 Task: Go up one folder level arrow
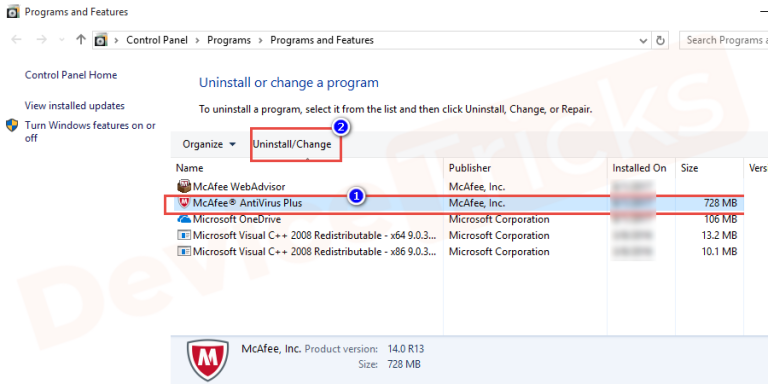click(x=81, y=40)
